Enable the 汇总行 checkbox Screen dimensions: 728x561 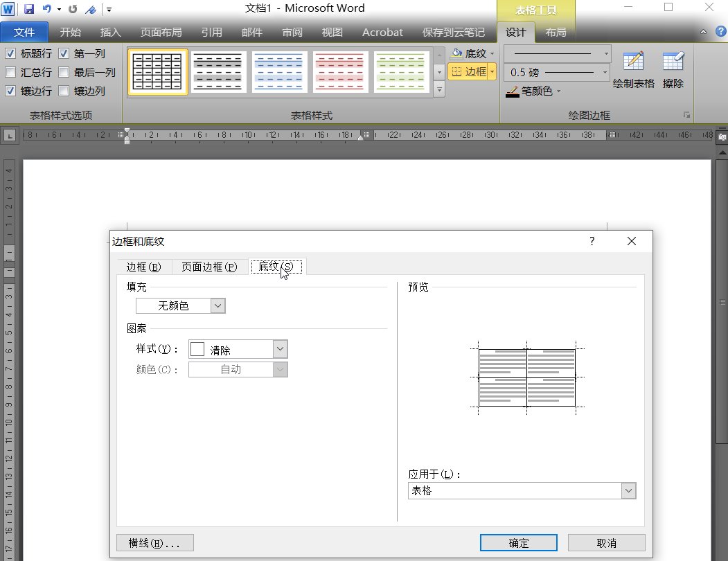[x=10, y=72]
